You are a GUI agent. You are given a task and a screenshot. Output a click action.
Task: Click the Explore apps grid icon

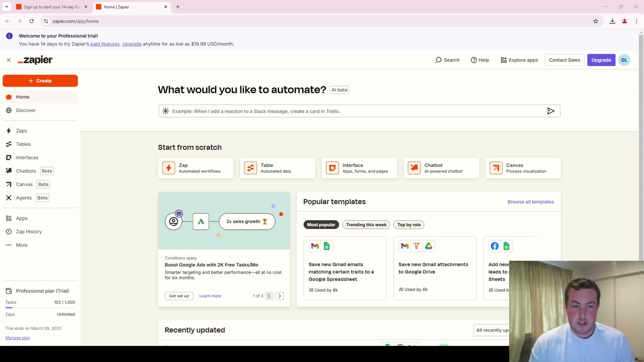tap(504, 60)
